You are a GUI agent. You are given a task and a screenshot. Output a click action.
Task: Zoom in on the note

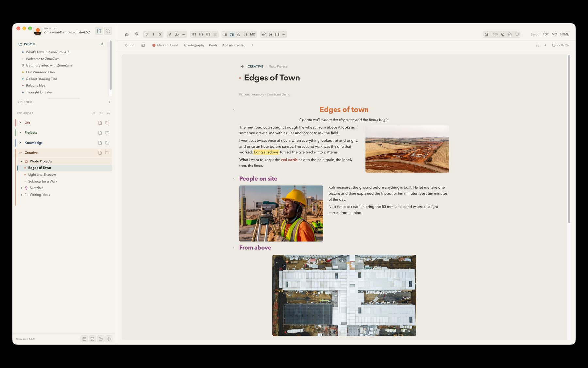[x=503, y=34]
